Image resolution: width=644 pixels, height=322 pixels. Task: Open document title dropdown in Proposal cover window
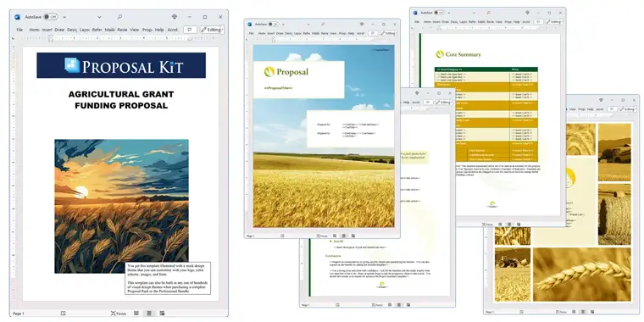(308, 25)
